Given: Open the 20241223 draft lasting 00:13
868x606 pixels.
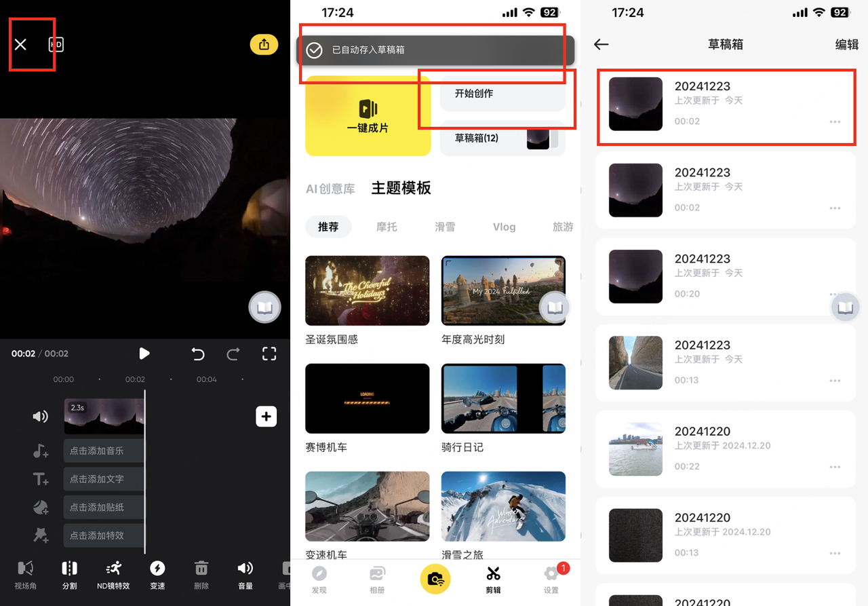Looking at the screenshot, I should coord(726,362).
